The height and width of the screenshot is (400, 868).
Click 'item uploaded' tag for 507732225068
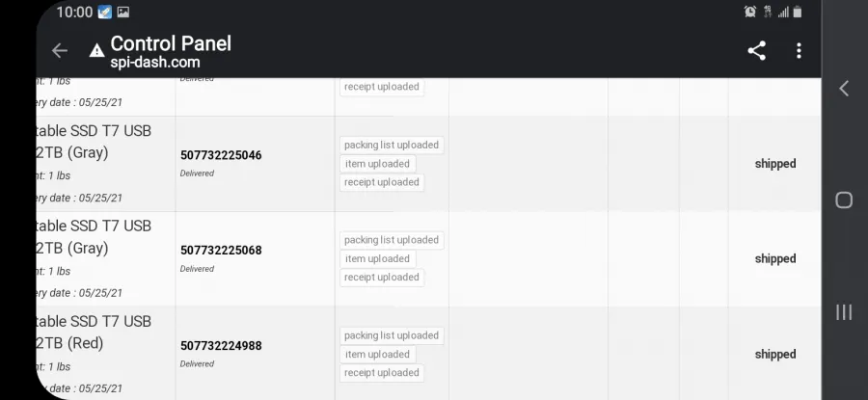(x=377, y=259)
